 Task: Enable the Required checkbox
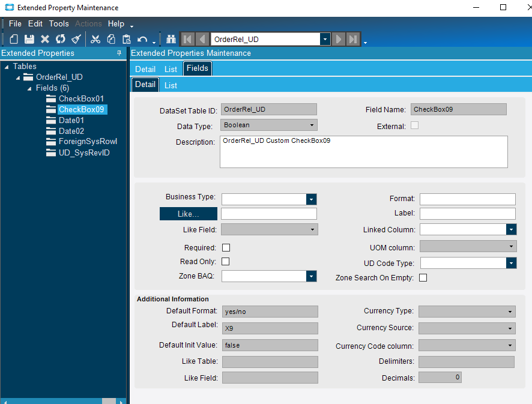tap(226, 248)
